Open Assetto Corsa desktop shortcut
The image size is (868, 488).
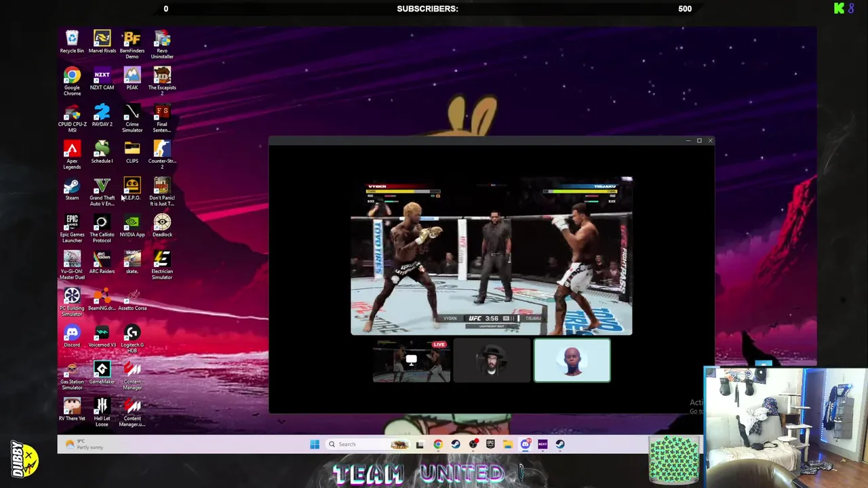pos(132,299)
